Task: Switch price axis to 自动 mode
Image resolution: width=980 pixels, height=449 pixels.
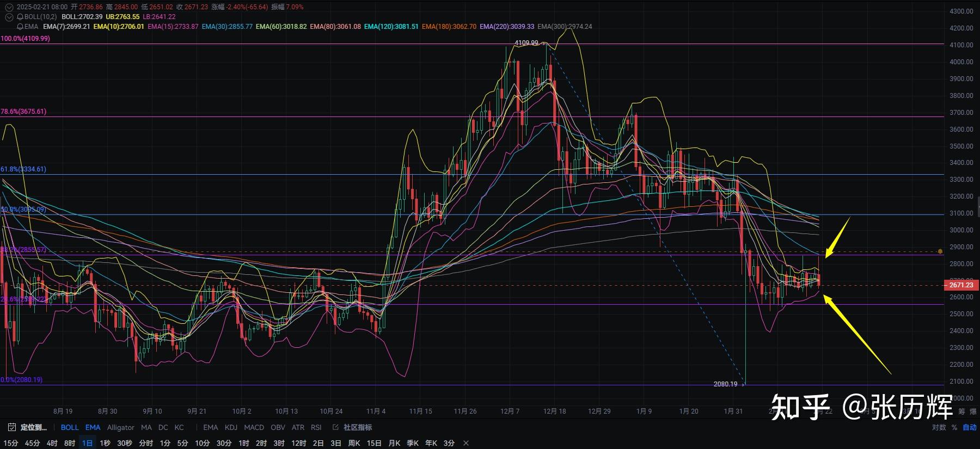Action: point(970,428)
